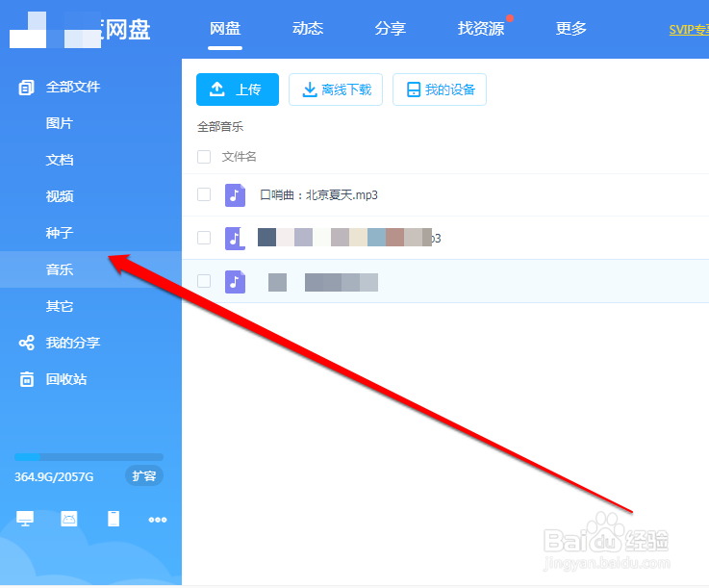Click the storage usage progress bar
Screen dimensions: 709x588
coord(89,457)
